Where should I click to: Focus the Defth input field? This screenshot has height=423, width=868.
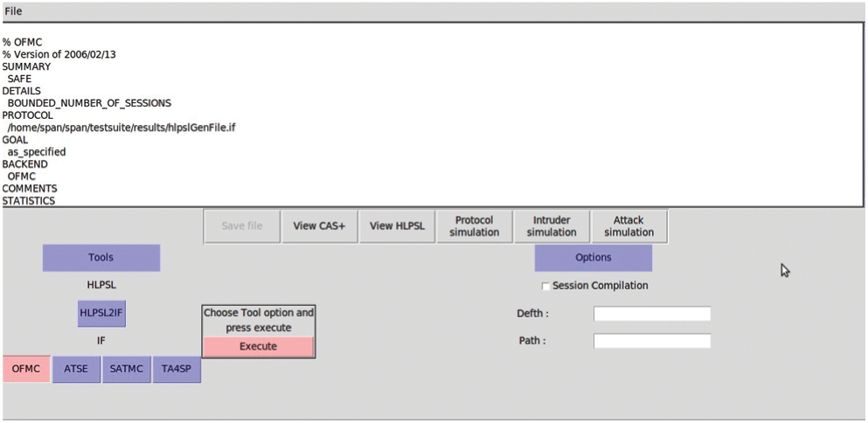(x=651, y=314)
